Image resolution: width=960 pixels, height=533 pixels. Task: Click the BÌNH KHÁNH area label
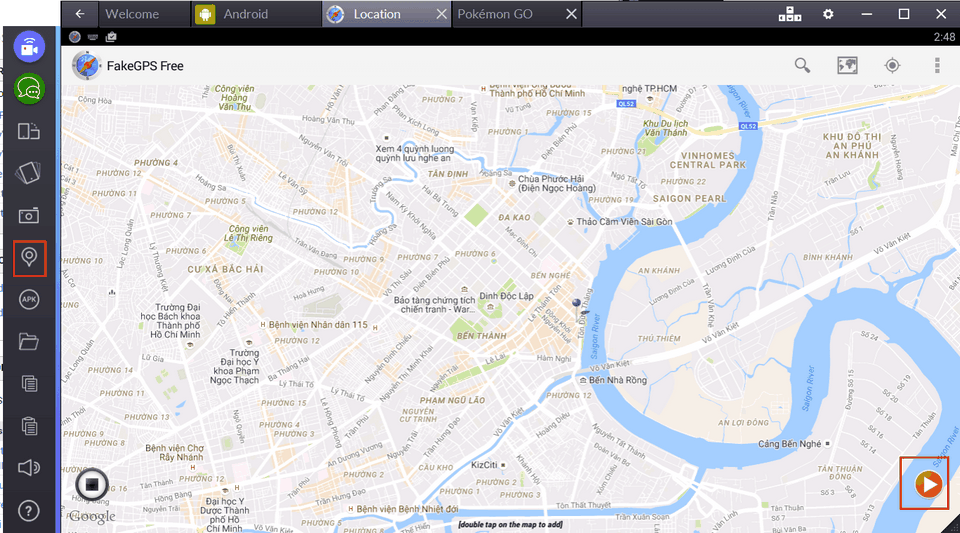click(828, 257)
